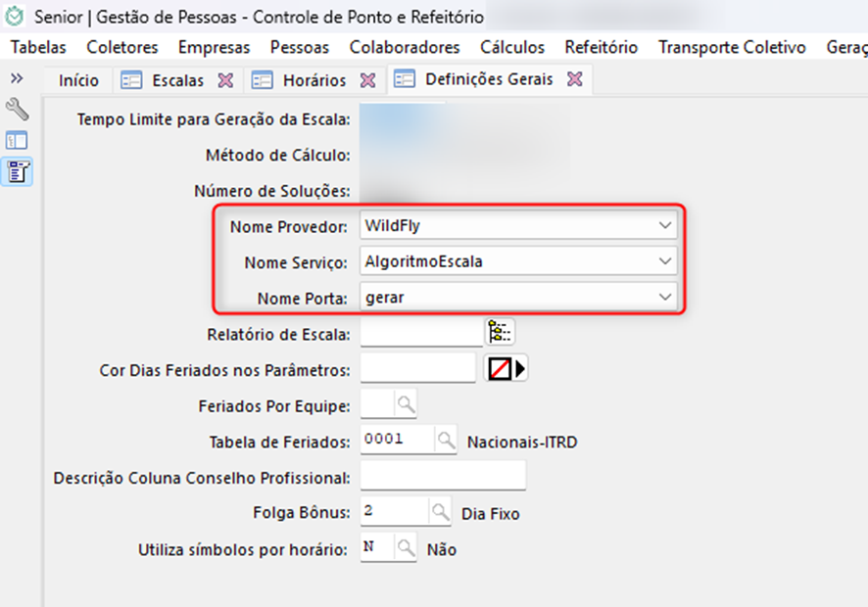Search Feriados Por Equipe with magnifier icon
Screen dimensions: 868x607
pos(406,403)
